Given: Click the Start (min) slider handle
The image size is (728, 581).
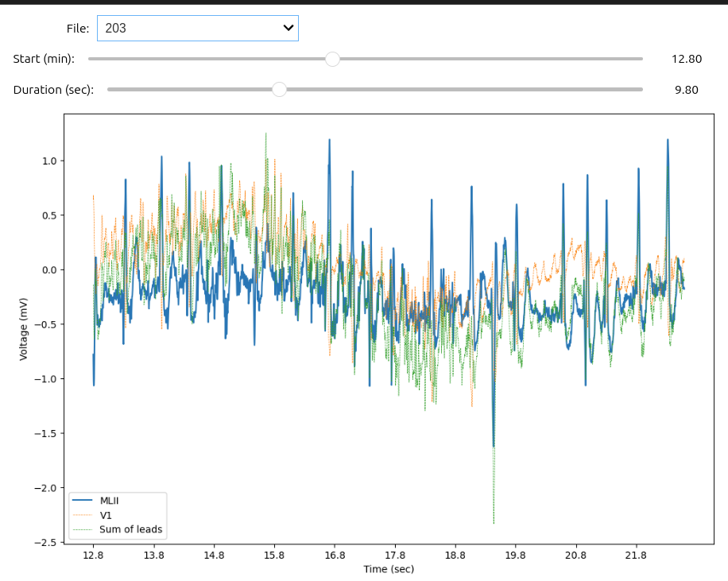Looking at the screenshot, I should coord(332,59).
